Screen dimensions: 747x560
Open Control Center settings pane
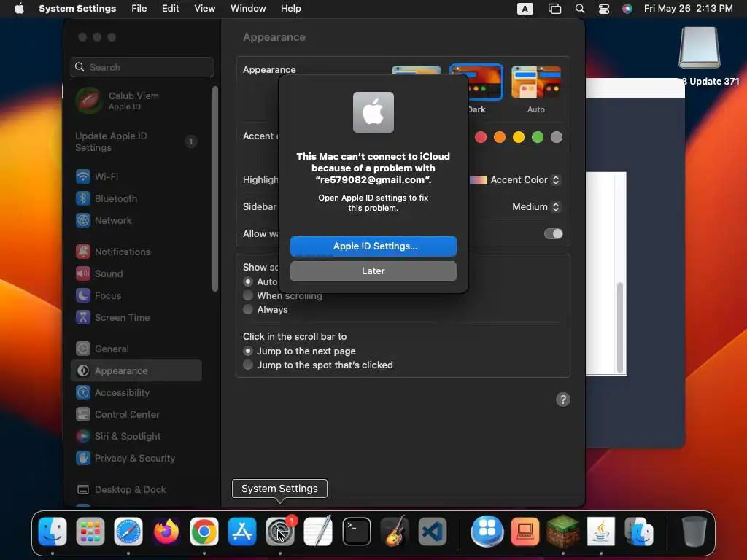coord(137,414)
